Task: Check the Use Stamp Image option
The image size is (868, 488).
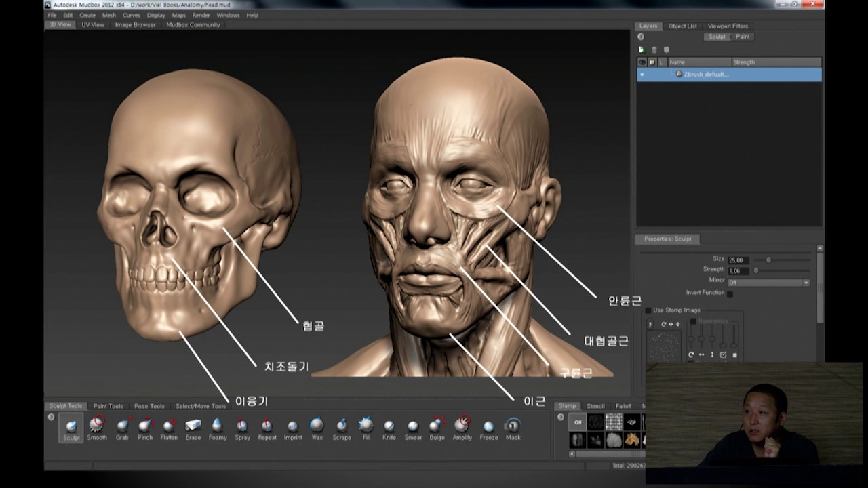Action: point(648,310)
